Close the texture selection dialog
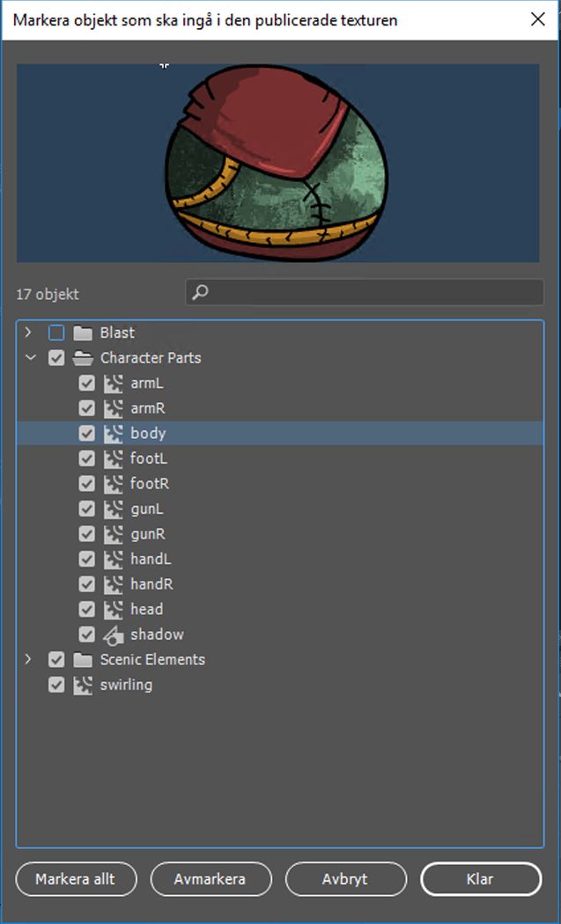The width and height of the screenshot is (561, 924). [x=538, y=19]
